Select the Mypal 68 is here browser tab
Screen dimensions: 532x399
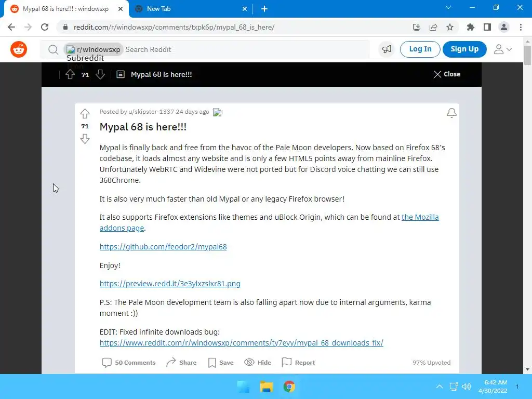coord(66,9)
